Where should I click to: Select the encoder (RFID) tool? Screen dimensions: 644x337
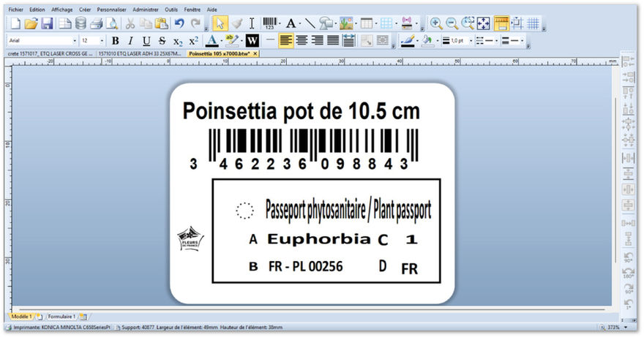(x=407, y=23)
